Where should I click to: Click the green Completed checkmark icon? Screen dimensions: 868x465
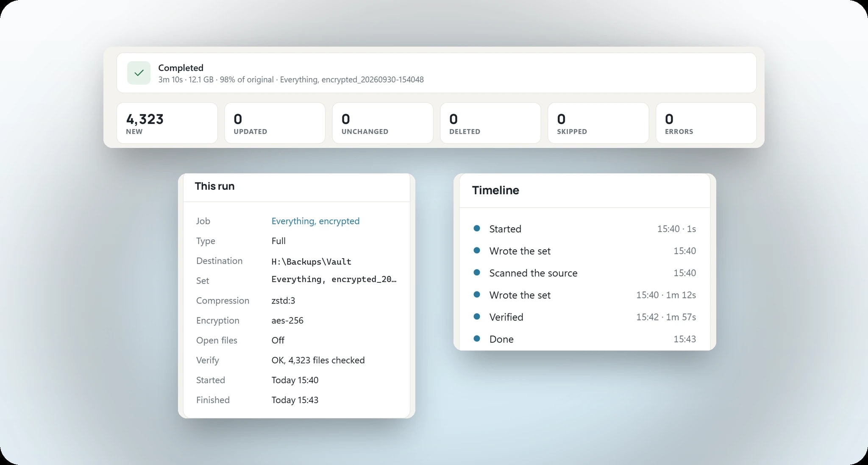139,73
